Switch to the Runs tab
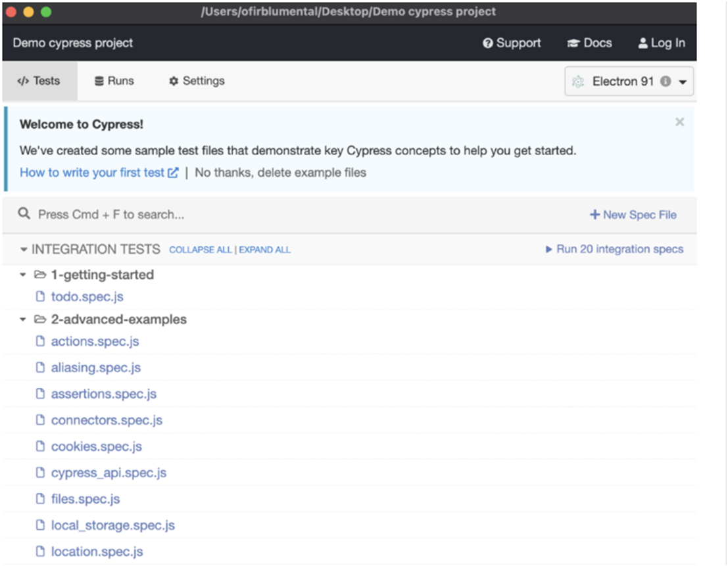 (x=114, y=81)
